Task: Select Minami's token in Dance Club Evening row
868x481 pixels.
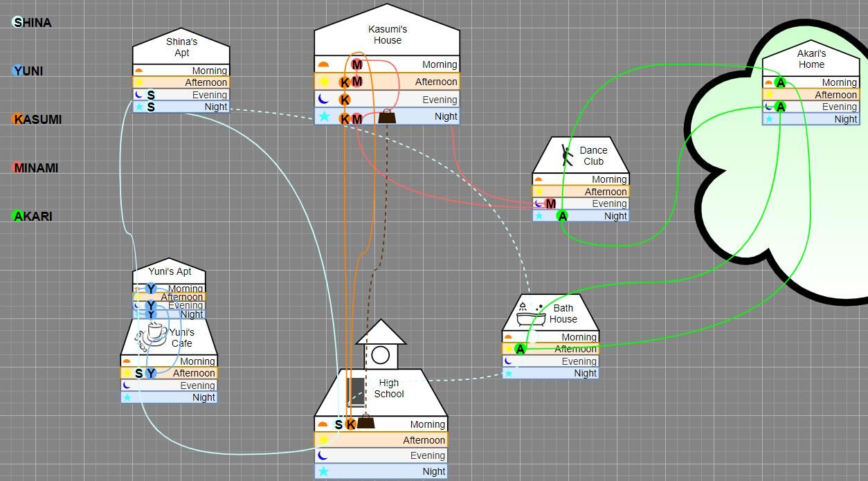Action: [550, 203]
